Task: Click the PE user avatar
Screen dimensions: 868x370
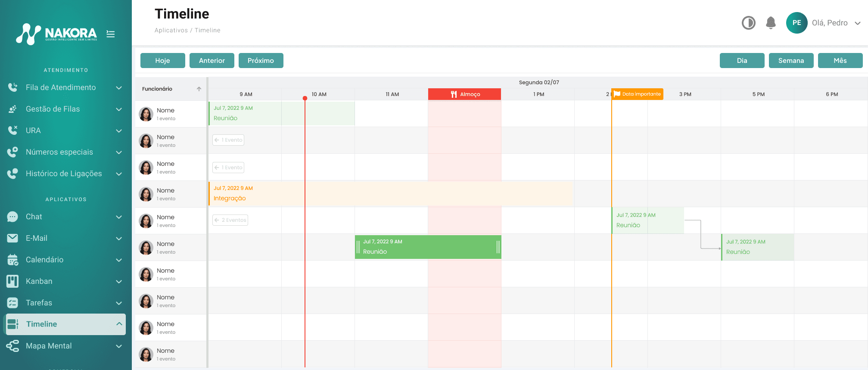Action: point(797,23)
